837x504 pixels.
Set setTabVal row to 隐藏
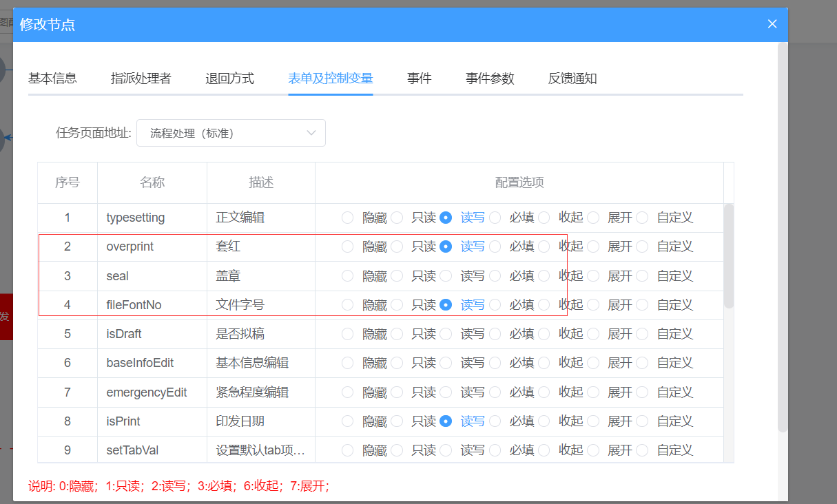tap(348, 450)
